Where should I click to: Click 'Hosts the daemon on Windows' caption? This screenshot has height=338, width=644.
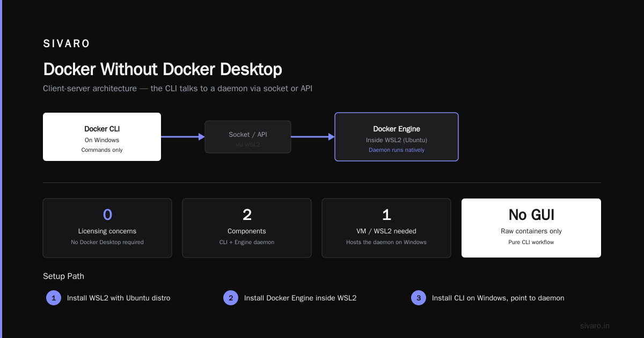click(x=386, y=242)
